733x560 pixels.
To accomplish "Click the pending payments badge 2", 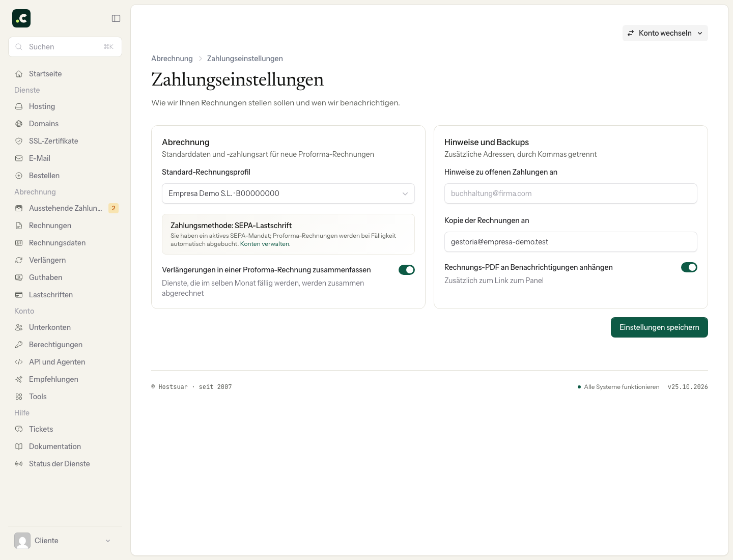I will click(114, 208).
